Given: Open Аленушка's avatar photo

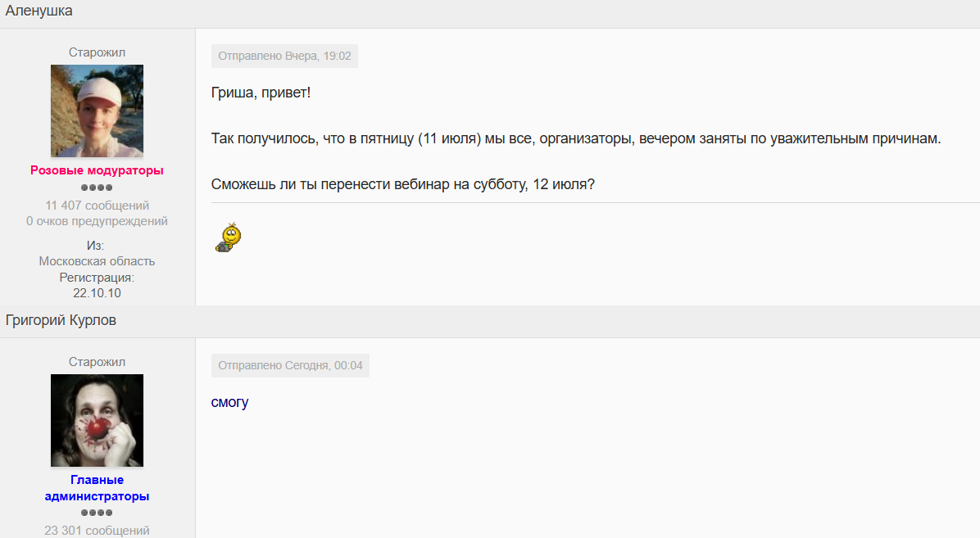Looking at the screenshot, I should 97,111.
